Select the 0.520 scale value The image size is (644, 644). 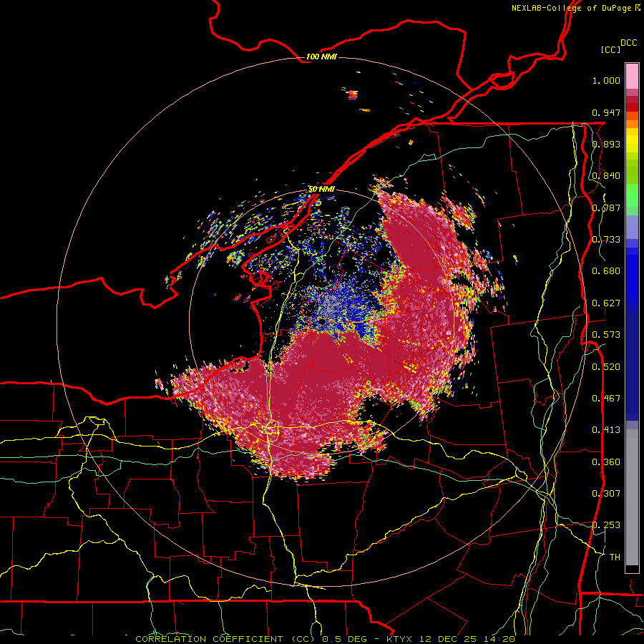click(x=606, y=367)
